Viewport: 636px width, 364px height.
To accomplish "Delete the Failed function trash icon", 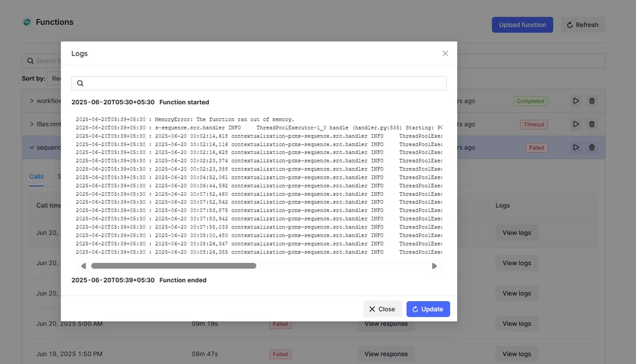I will 592,148.
